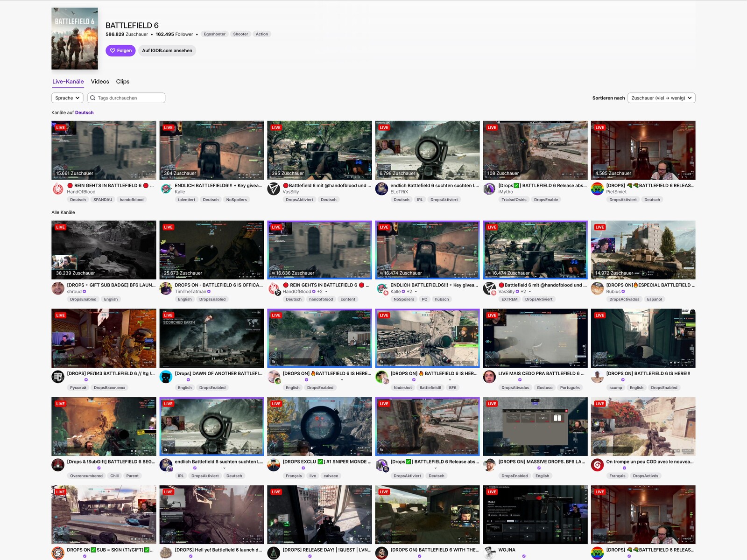
Task: Open the Clips tab
Action: (123, 82)
